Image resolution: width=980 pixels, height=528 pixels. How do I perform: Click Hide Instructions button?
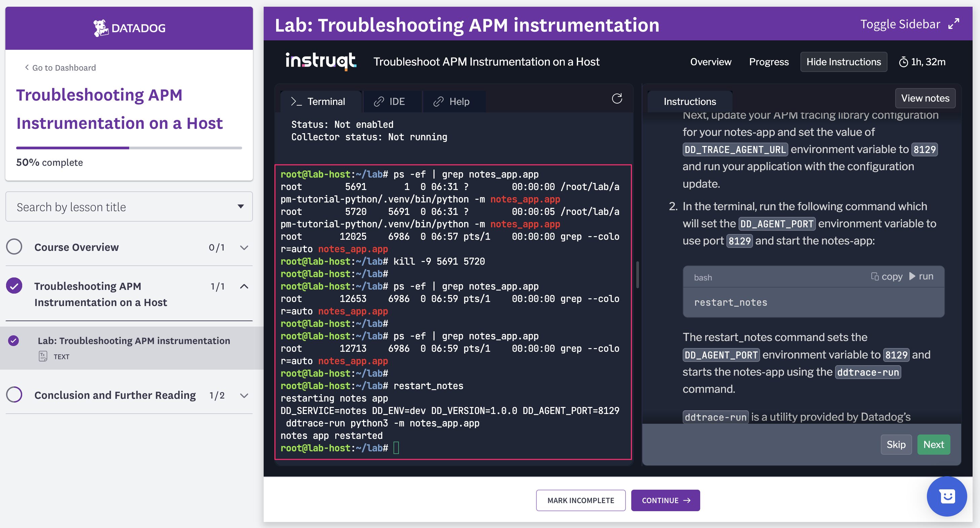click(843, 62)
